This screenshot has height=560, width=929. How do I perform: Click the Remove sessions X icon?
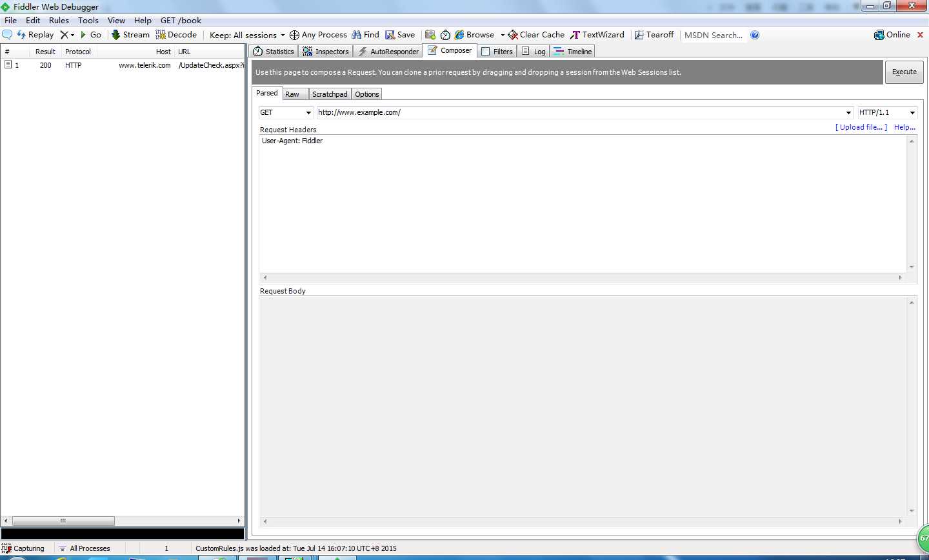point(64,35)
